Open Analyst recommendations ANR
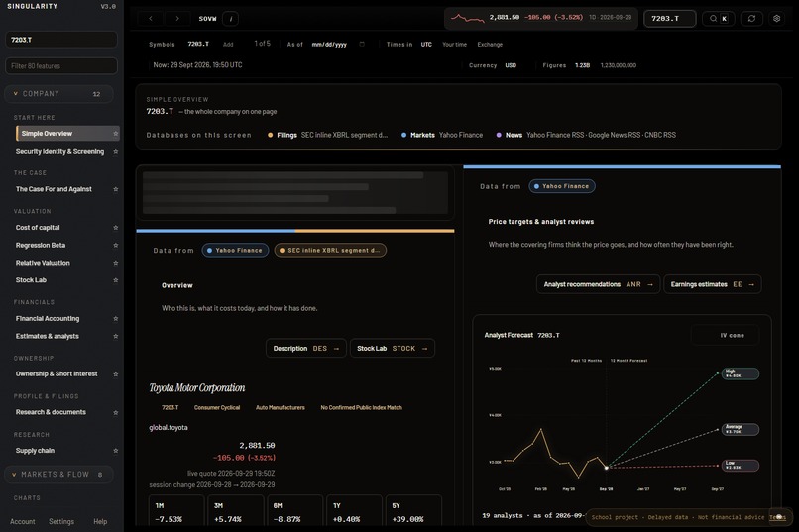Image resolution: width=799 pixels, height=532 pixels. [598, 284]
